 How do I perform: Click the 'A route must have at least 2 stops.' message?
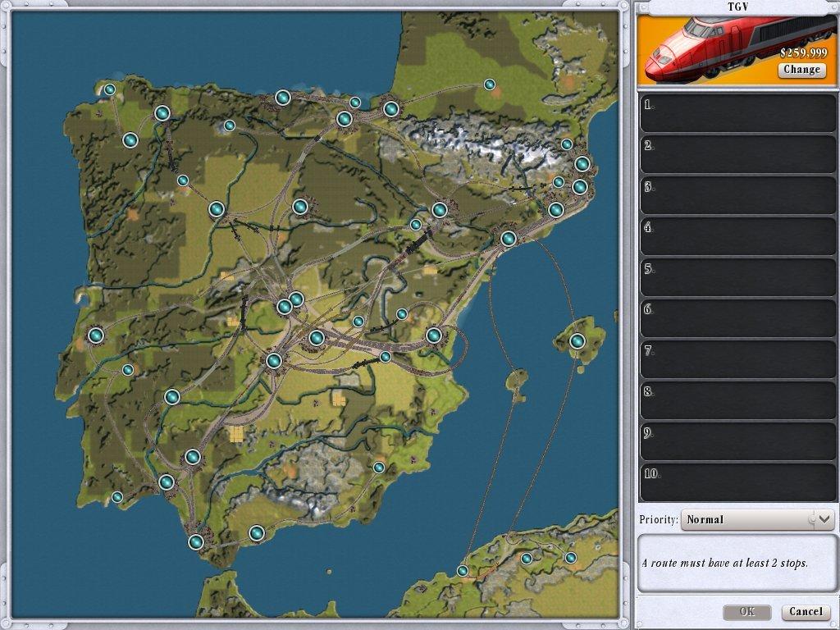tap(725, 563)
